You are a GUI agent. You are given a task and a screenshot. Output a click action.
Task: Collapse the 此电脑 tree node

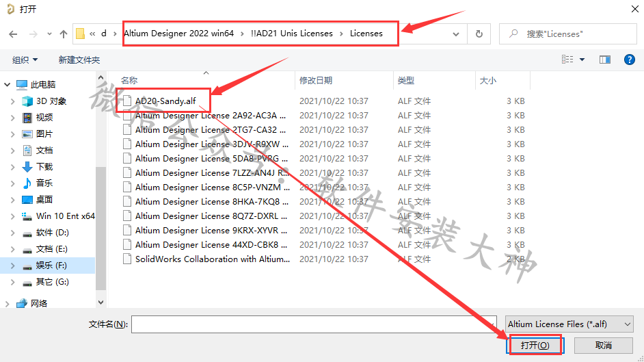(x=7, y=85)
